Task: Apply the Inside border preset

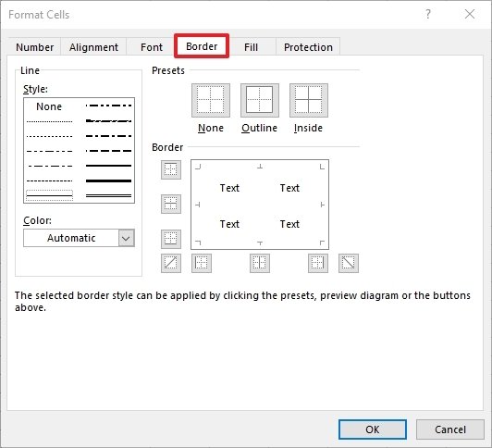Action: 309,100
